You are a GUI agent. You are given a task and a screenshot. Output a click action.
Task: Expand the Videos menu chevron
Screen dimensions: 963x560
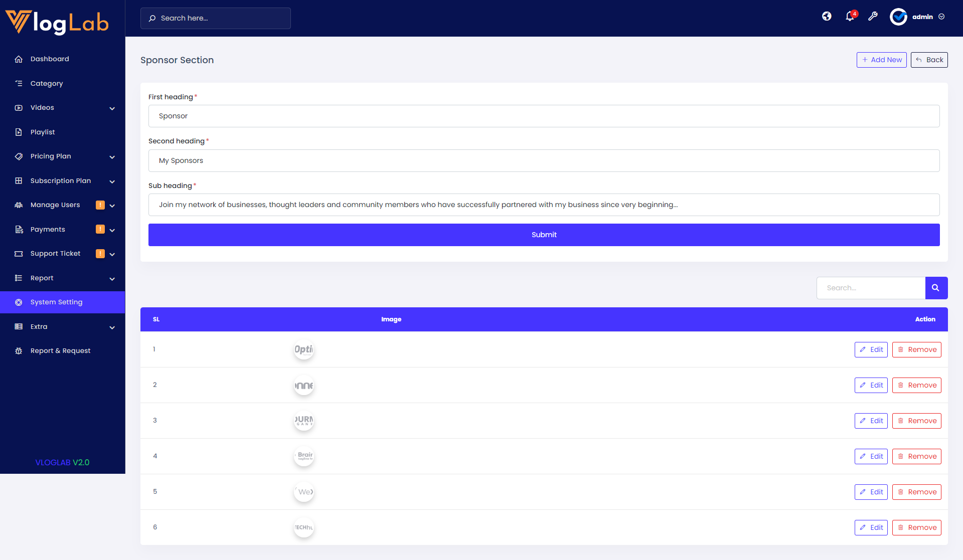[x=112, y=108]
